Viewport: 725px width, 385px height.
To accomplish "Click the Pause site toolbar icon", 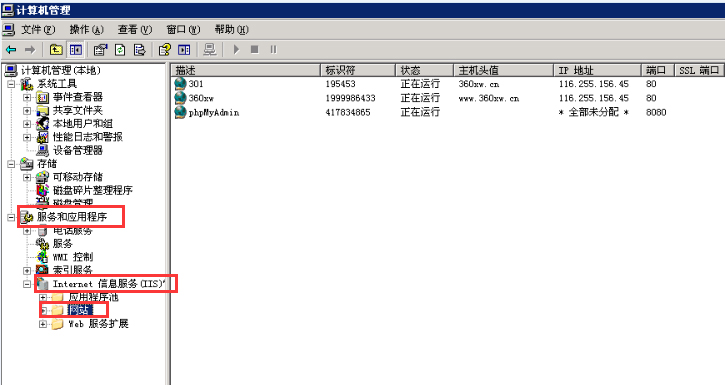I will (x=273, y=49).
